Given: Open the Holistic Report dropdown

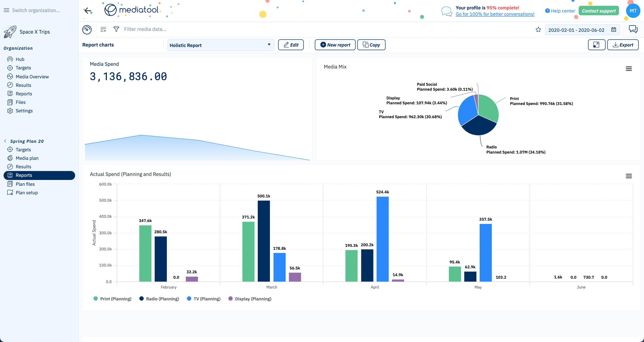Looking at the screenshot, I should (x=220, y=45).
